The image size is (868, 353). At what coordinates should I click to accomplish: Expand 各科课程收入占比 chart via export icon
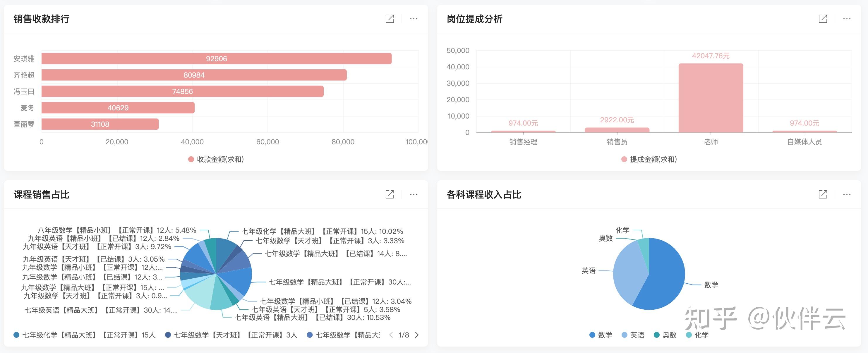[823, 194]
